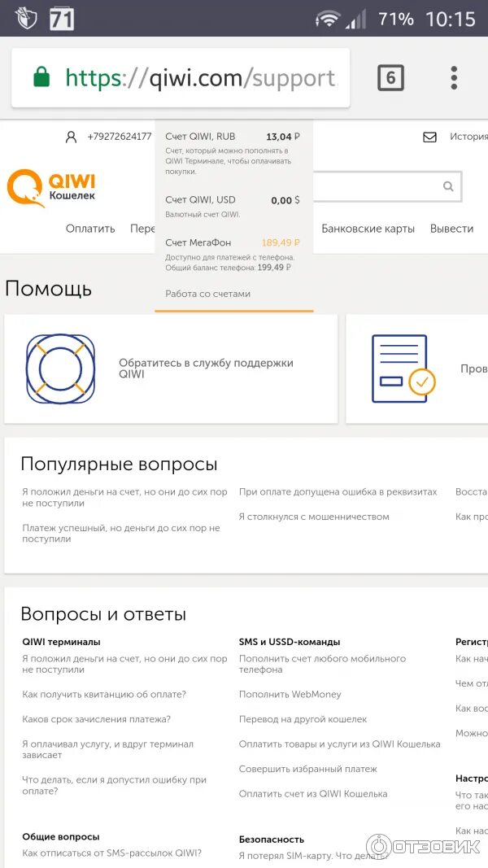Click the lifebuoy support icon
488x868 pixels.
60,369
